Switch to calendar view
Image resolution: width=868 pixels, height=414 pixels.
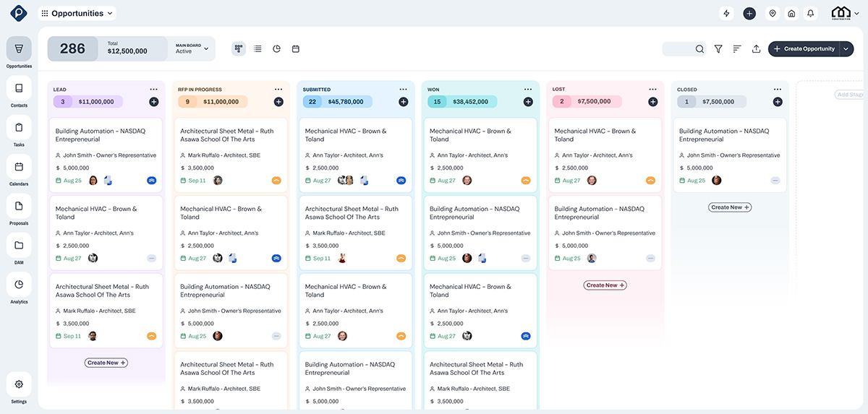295,48
